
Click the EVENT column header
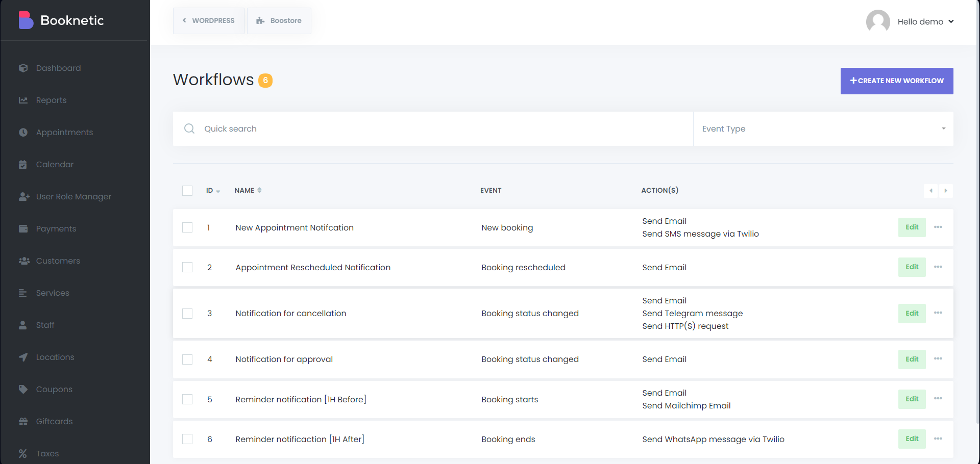click(x=491, y=191)
